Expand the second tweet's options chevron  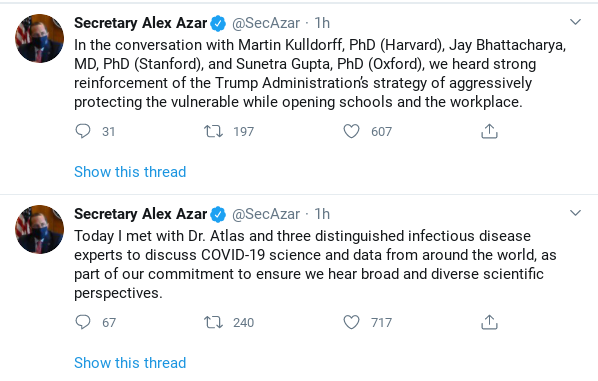[575, 213]
